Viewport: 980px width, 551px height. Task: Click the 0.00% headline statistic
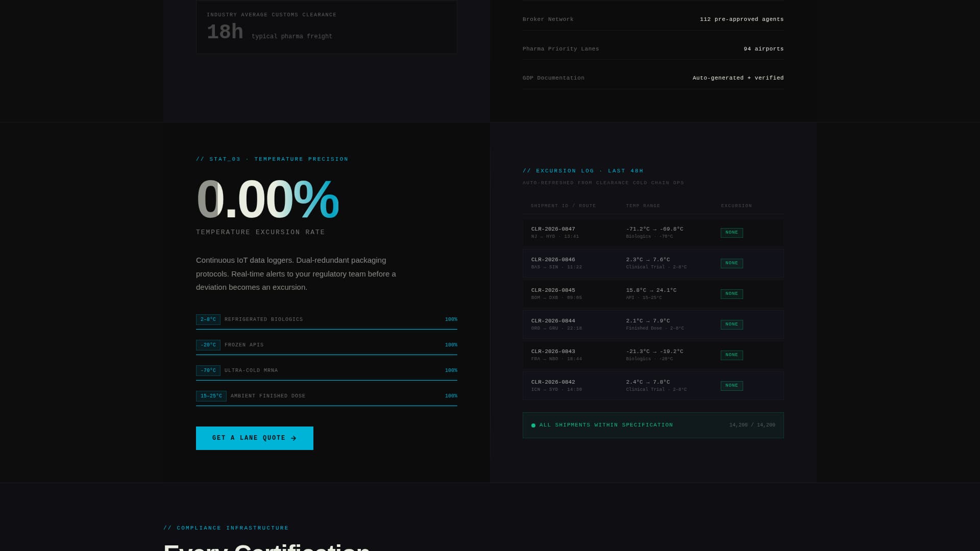coord(267,199)
